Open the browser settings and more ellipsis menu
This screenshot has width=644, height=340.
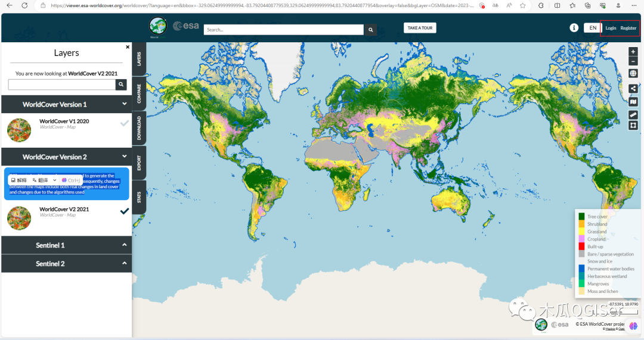(x=634, y=6)
